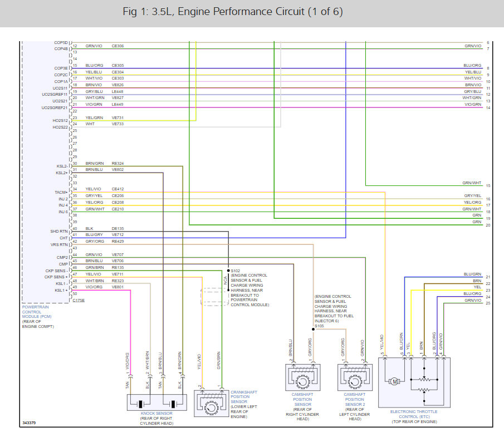Click the KSL1 + pin label

click(61, 290)
